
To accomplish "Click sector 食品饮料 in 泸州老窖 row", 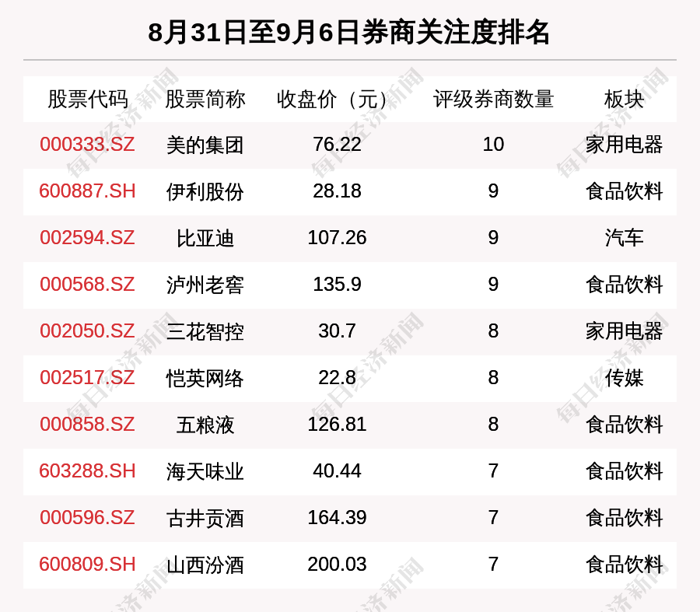I will [x=624, y=285].
